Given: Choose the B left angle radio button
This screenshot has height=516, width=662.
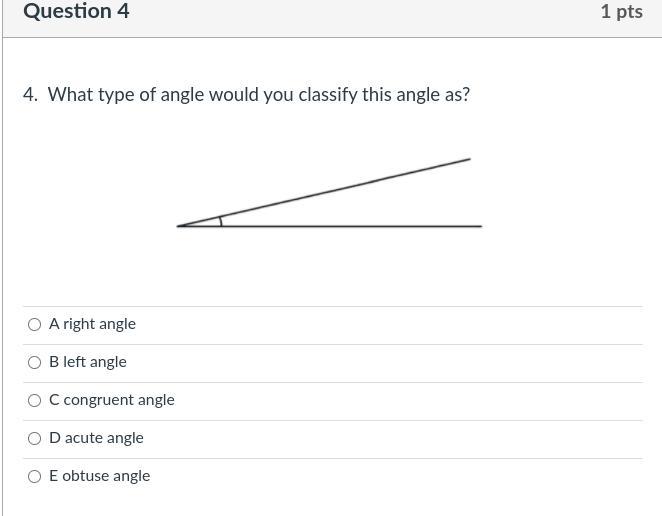Looking at the screenshot, I should tap(35, 362).
